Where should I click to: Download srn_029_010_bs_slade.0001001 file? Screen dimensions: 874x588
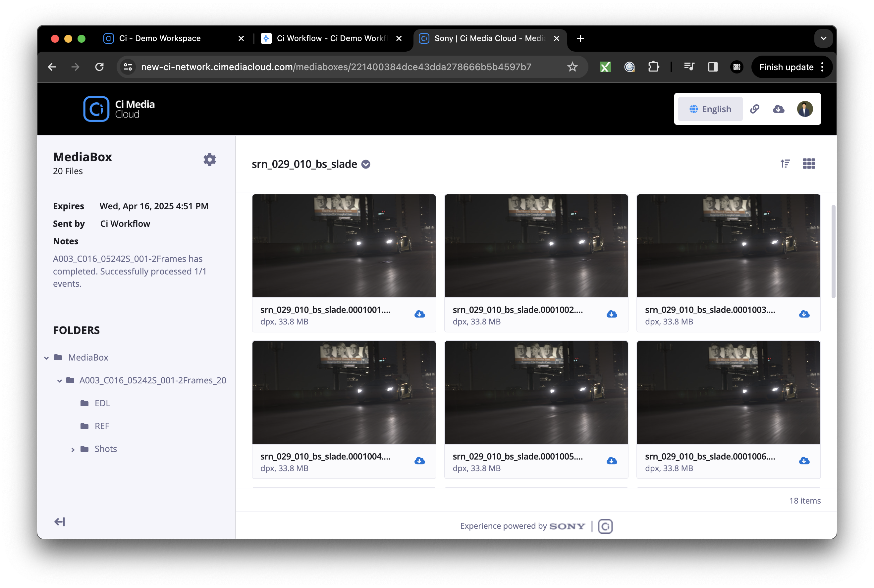[x=419, y=314]
